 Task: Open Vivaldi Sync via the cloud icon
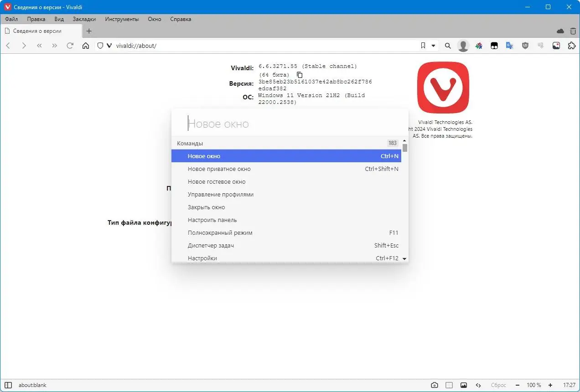point(560,31)
